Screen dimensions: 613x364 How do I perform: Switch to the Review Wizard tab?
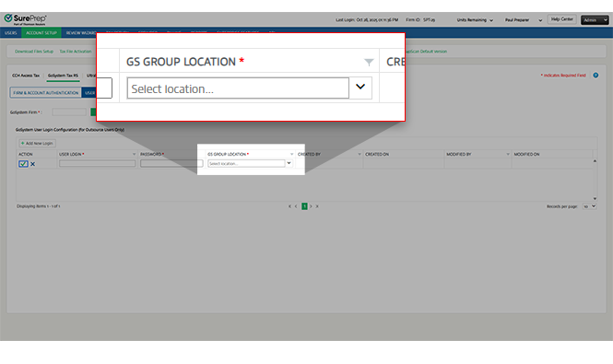(81, 33)
